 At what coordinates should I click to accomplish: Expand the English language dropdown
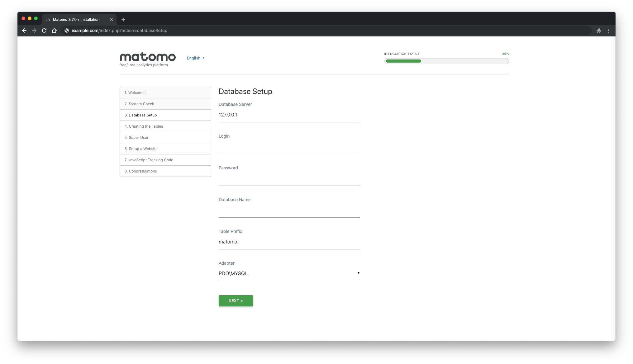coord(195,58)
